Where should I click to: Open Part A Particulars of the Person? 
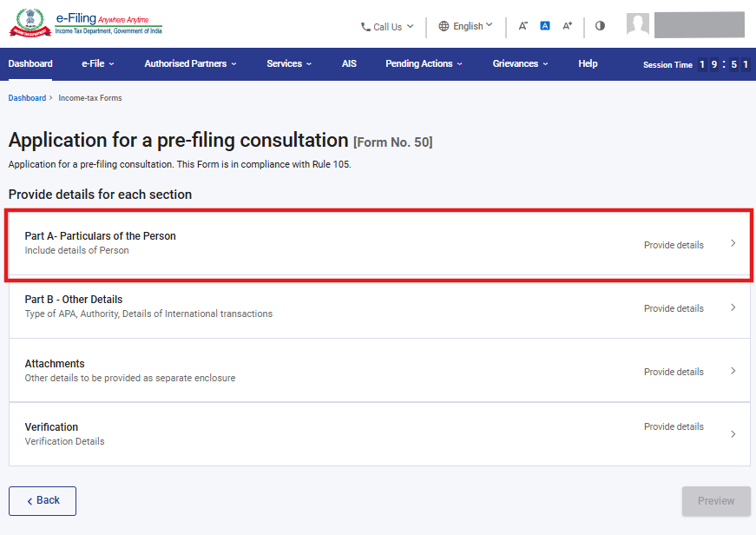coord(379,244)
